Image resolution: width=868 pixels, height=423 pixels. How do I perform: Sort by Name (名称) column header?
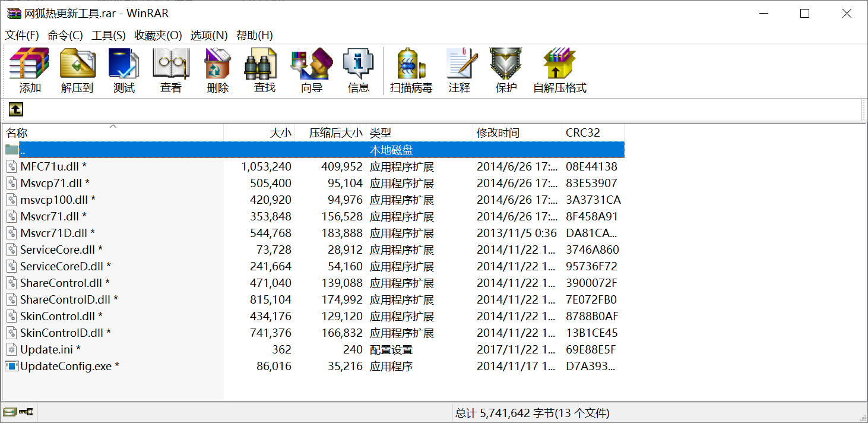coord(113,133)
